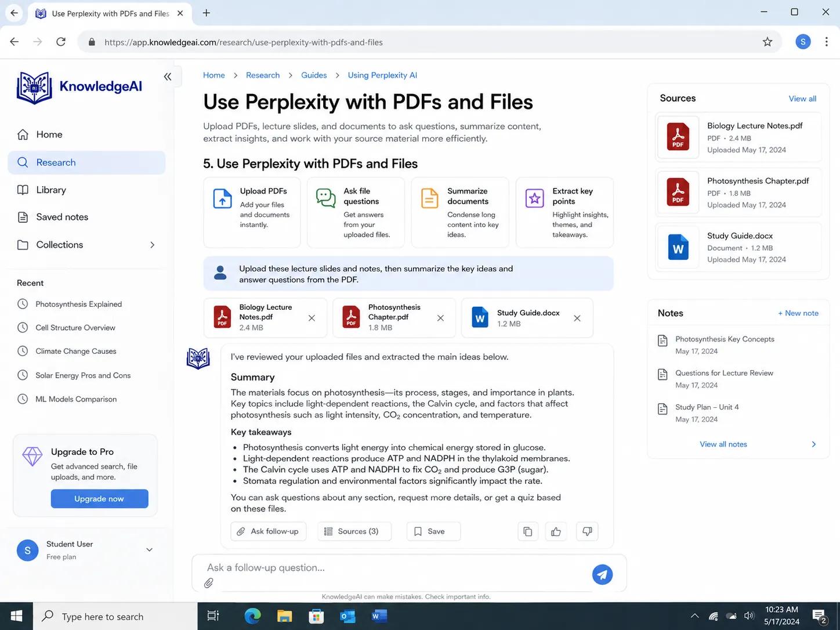
Task: Click the chevron next to View all notes
Action: coord(813,444)
